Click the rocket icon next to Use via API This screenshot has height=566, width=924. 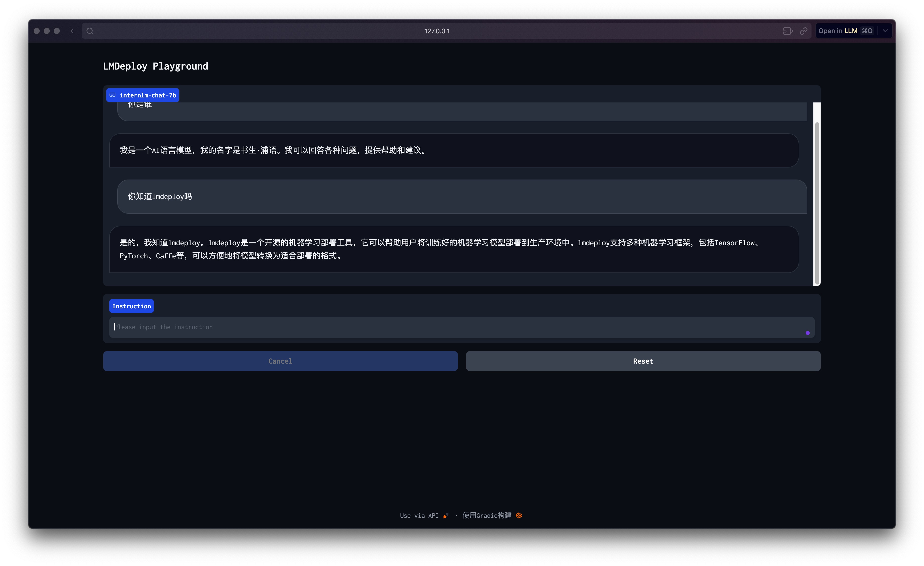pyautogui.click(x=445, y=515)
